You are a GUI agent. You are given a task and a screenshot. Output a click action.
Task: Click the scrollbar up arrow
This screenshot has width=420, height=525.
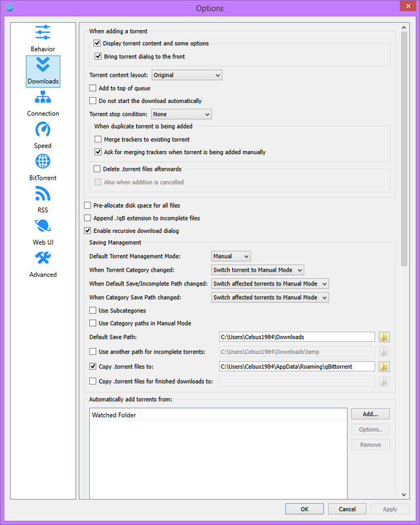coord(404,28)
